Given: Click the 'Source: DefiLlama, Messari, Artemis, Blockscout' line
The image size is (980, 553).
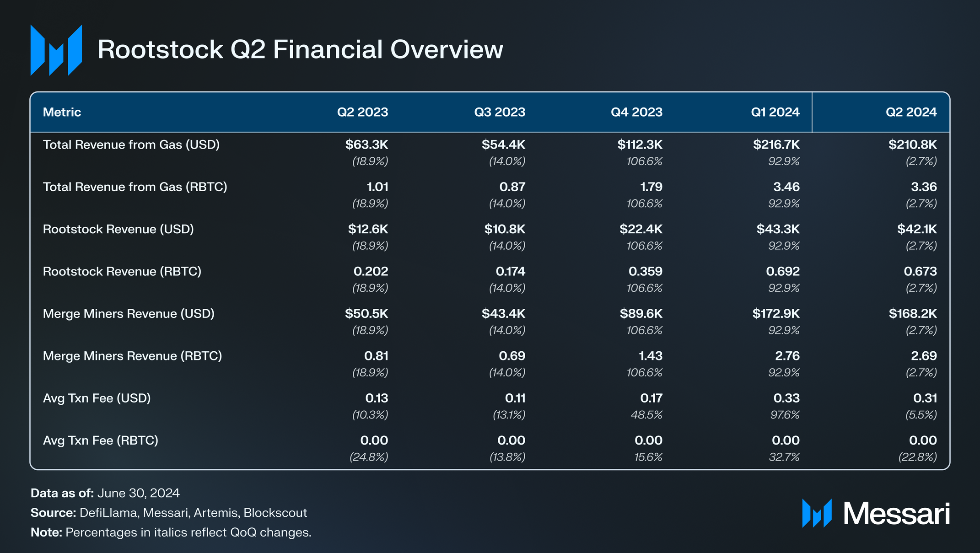Looking at the screenshot, I should point(169,513).
